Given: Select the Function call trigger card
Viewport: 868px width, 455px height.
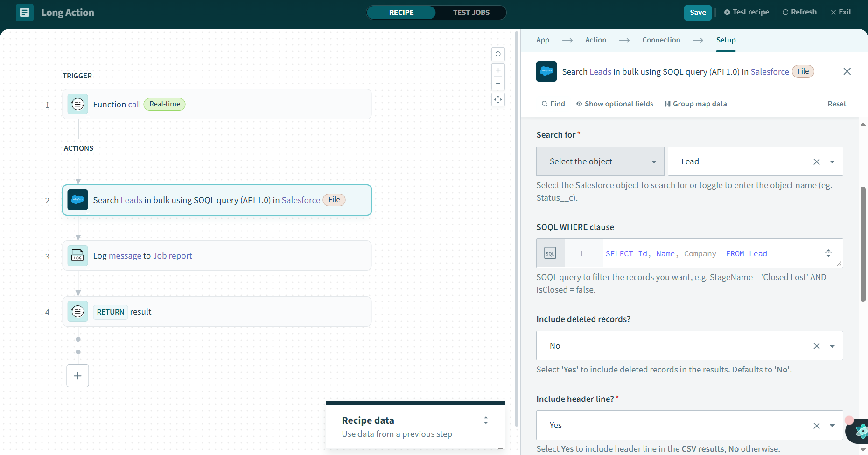Looking at the screenshot, I should [x=217, y=104].
